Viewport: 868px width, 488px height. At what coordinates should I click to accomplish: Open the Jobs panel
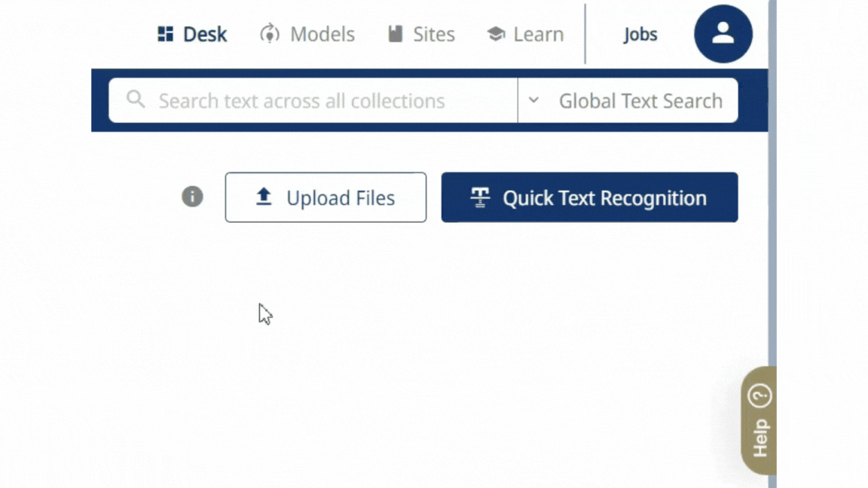tap(640, 34)
